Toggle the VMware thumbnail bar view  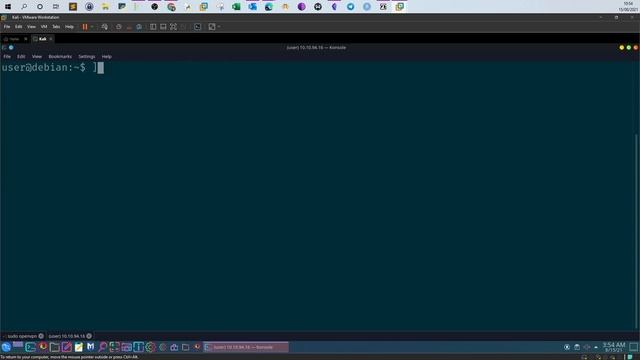click(163, 27)
